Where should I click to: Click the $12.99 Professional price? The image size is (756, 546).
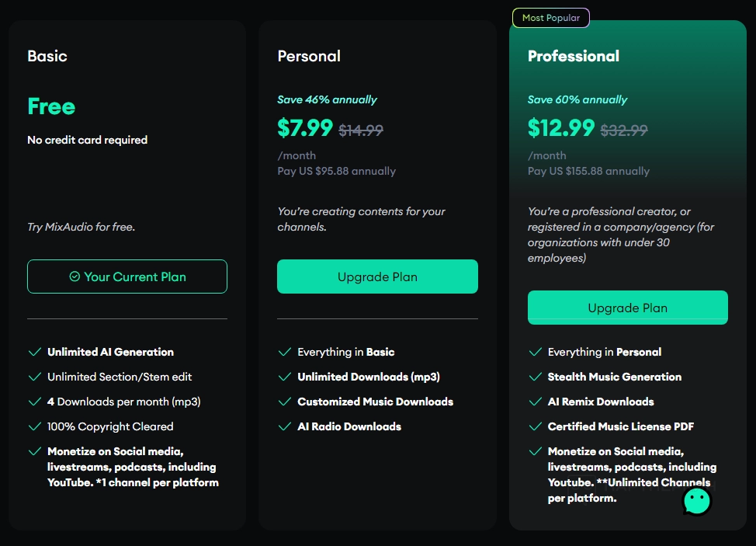(561, 127)
